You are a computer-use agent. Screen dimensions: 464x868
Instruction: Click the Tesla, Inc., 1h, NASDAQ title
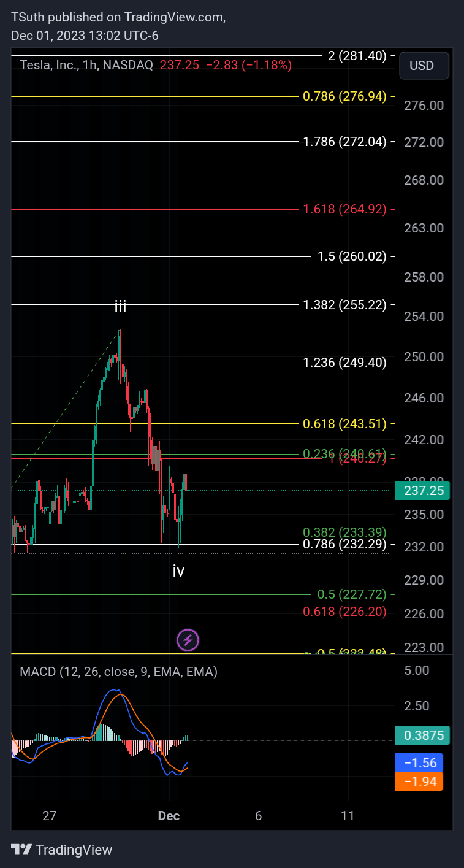86,65
